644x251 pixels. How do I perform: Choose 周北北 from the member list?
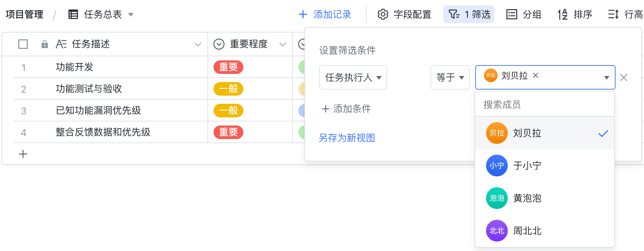545,231
